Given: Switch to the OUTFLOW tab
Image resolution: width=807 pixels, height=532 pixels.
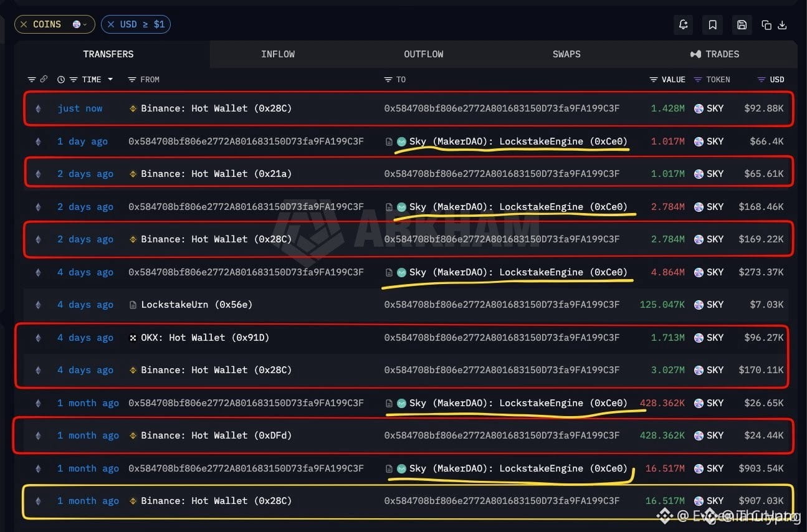Looking at the screenshot, I should [424, 54].
